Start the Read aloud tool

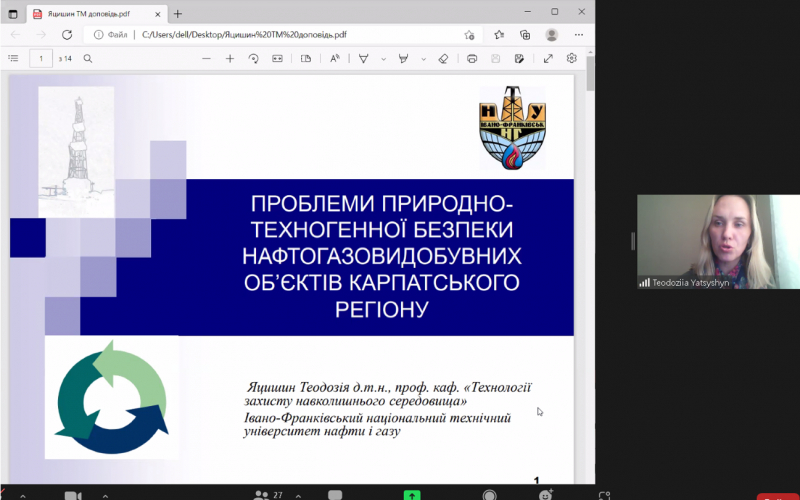[335, 59]
